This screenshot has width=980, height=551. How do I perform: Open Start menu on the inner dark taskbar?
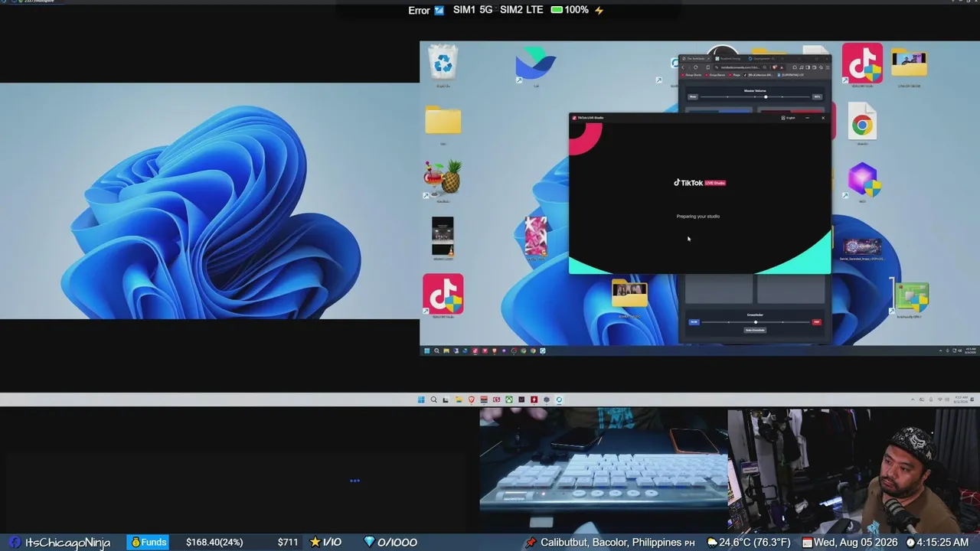(x=427, y=350)
